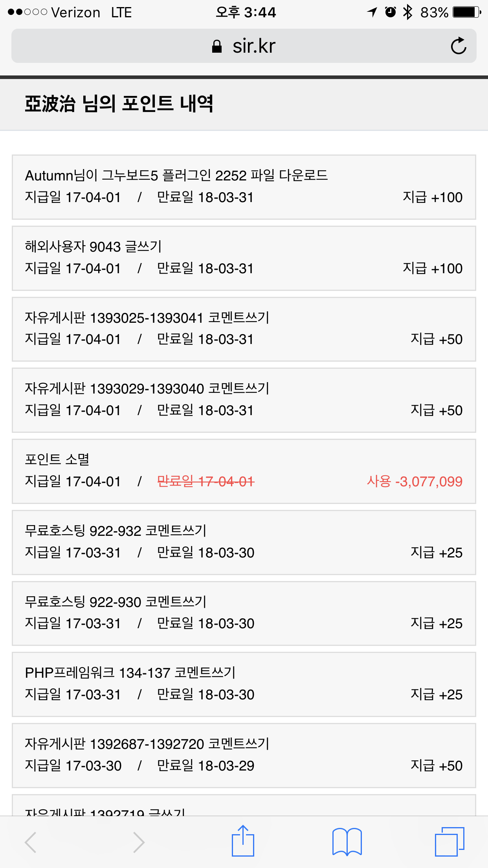The width and height of the screenshot is (488, 868).
Task: Open the Autumn 그누보드5 플러그인 2252 entry
Action: [x=176, y=175]
